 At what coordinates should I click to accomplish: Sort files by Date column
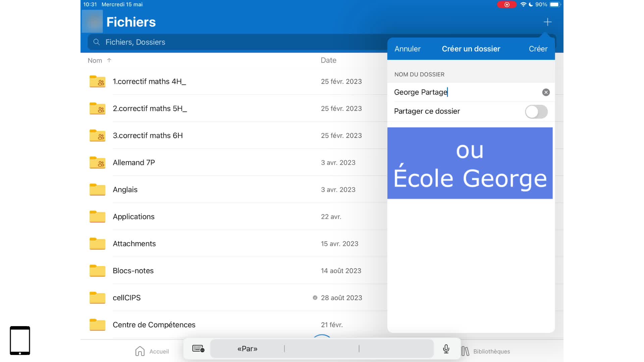(x=328, y=60)
